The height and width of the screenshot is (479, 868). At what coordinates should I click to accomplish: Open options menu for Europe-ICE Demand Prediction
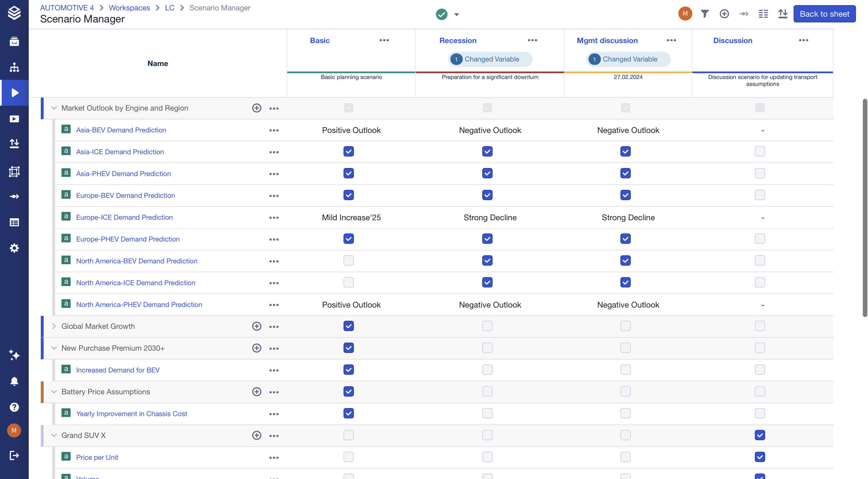tap(274, 218)
